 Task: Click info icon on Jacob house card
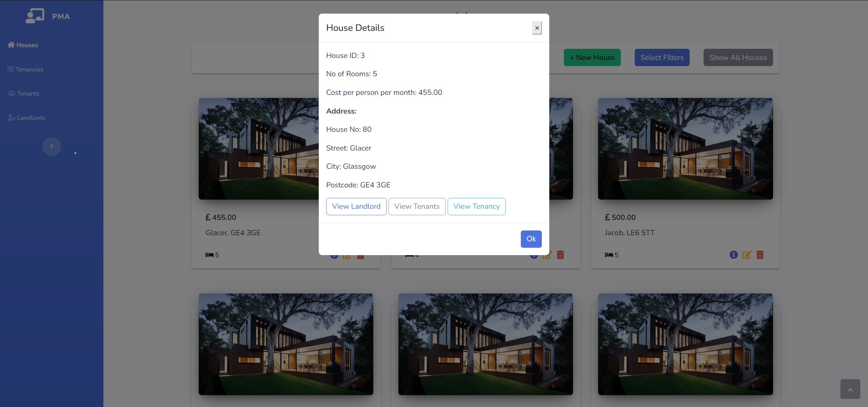pyautogui.click(x=733, y=255)
